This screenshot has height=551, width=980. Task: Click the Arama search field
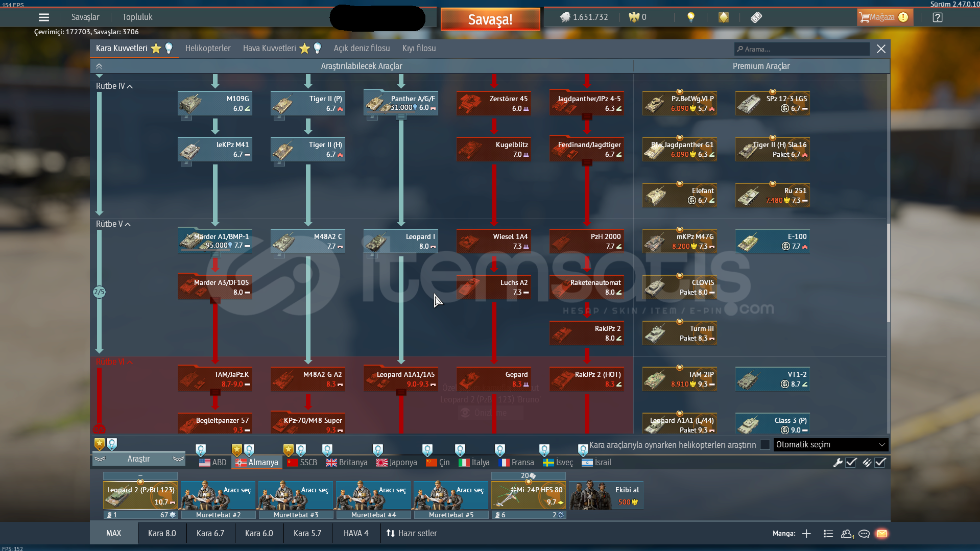[x=802, y=49]
